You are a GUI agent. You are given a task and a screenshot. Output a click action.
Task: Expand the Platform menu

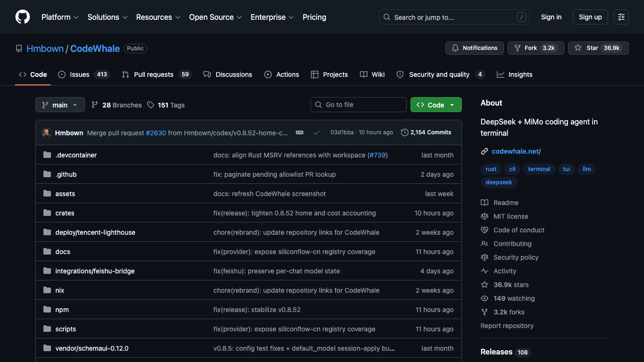60,17
